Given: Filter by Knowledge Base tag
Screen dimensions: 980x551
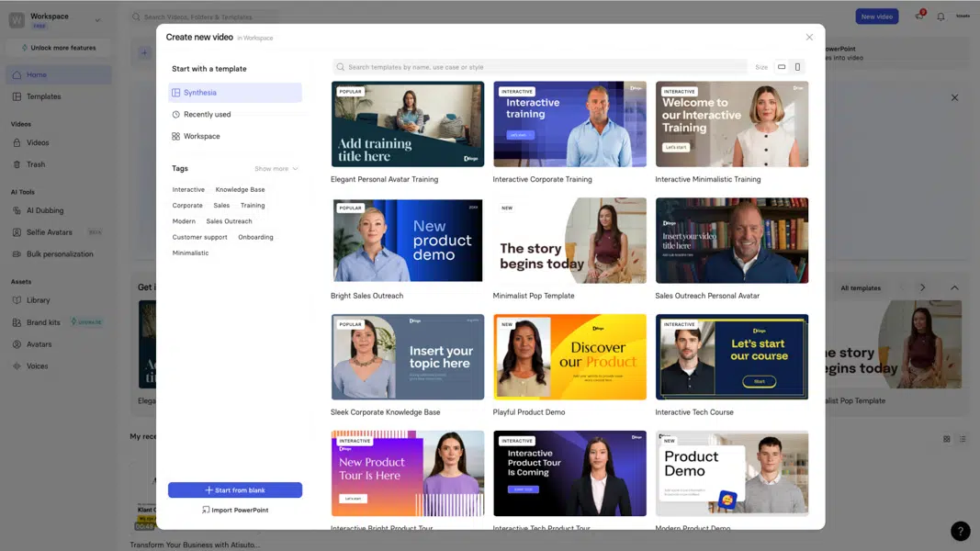Looking at the screenshot, I should pos(240,189).
